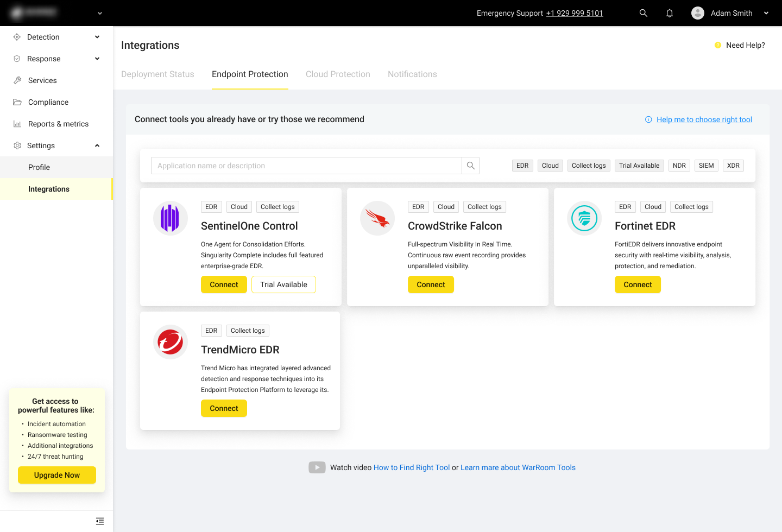Open the Adam Smith user menu arrow
782x532 pixels.
click(766, 13)
